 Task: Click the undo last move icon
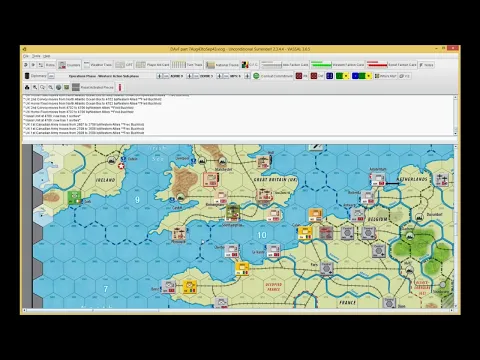coord(26,65)
